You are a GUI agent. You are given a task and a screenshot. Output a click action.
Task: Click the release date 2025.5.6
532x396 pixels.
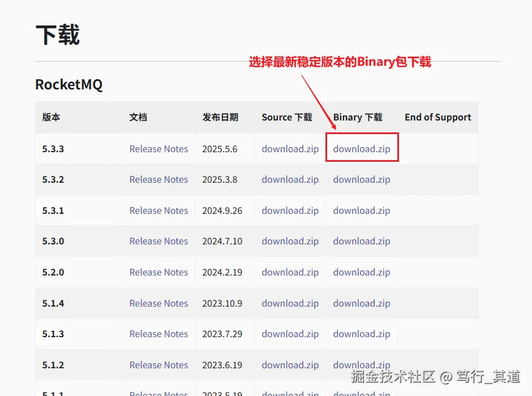click(x=220, y=149)
